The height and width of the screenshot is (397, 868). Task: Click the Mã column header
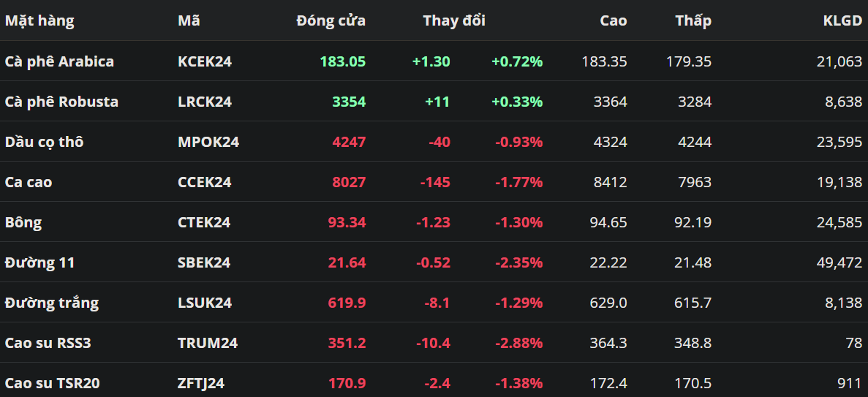tap(189, 20)
